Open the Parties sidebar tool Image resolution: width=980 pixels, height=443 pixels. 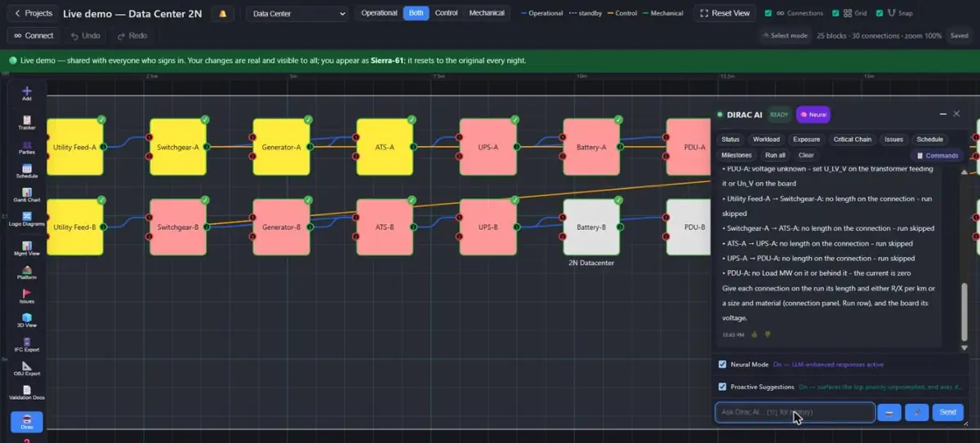27,147
